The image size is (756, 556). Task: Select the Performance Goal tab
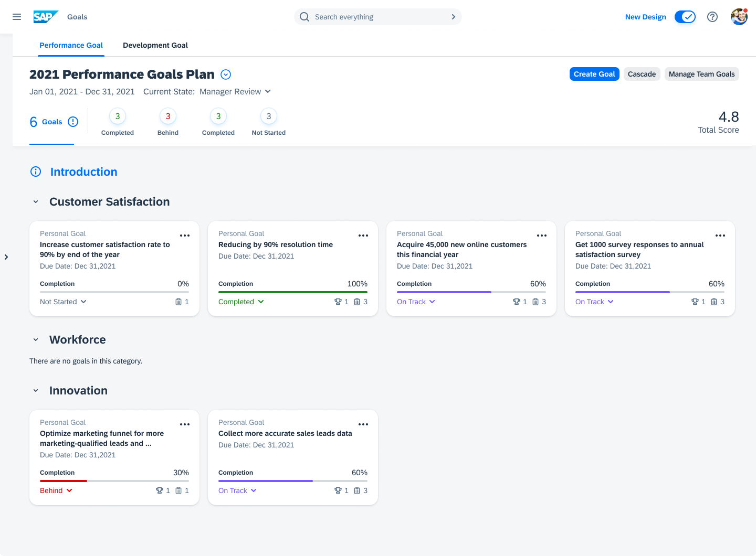click(x=71, y=45)
